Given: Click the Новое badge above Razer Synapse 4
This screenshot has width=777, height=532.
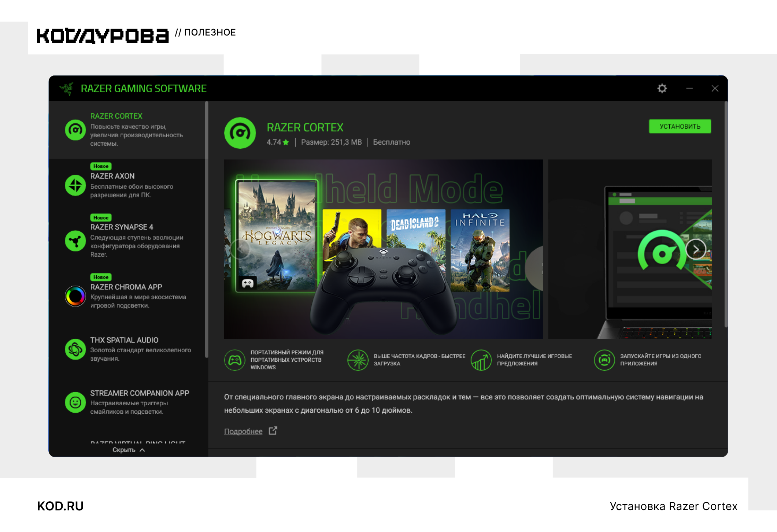Looking at the screenshot, I should (x=101, y=217).
